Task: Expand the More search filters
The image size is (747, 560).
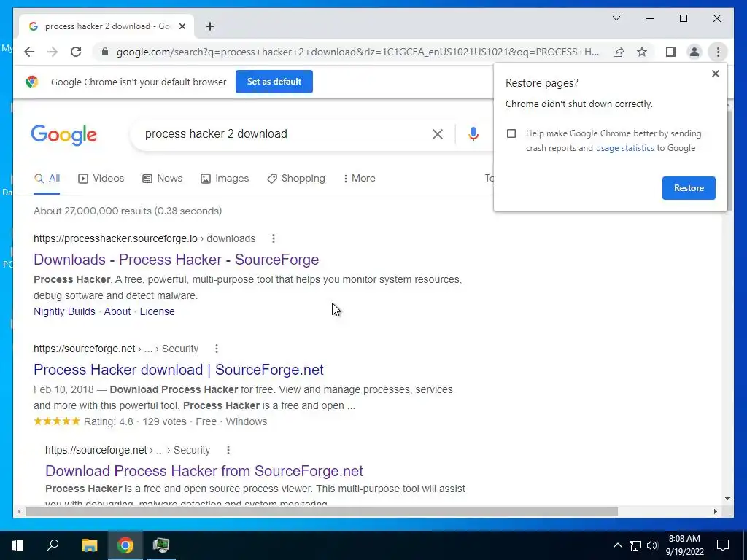Action: coord(359,179)
